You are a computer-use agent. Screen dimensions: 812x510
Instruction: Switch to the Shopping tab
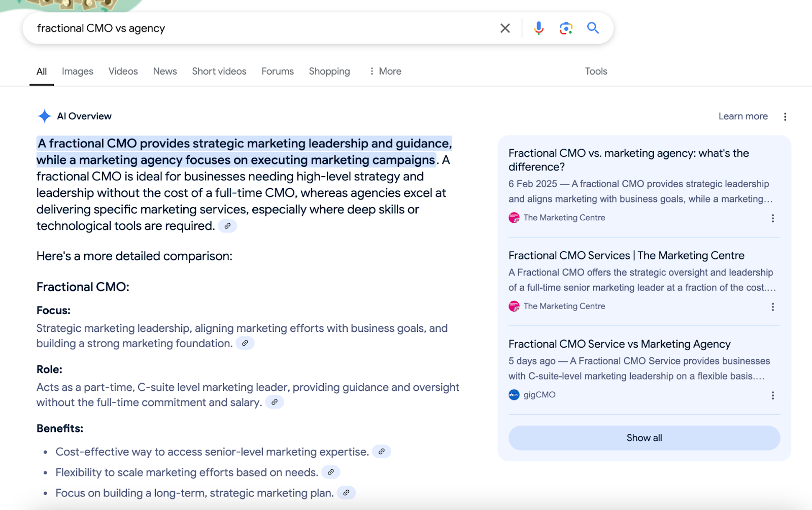tap(329, 72)
